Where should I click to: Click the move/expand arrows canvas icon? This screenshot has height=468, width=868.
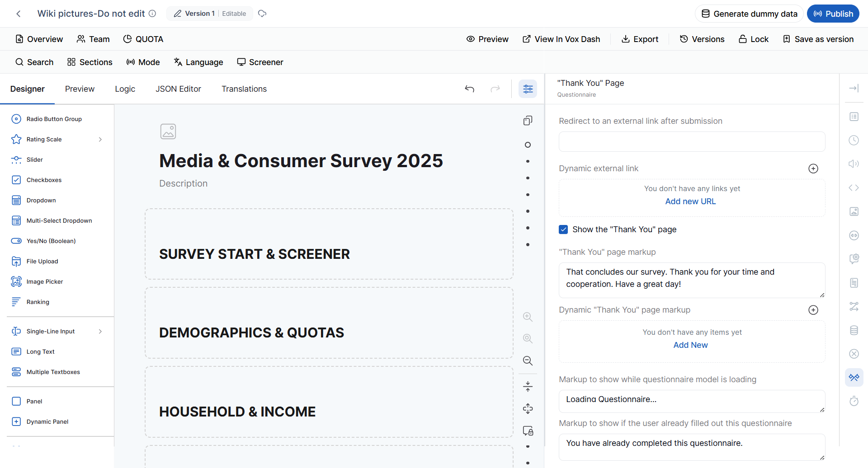[x=528, y=409]
